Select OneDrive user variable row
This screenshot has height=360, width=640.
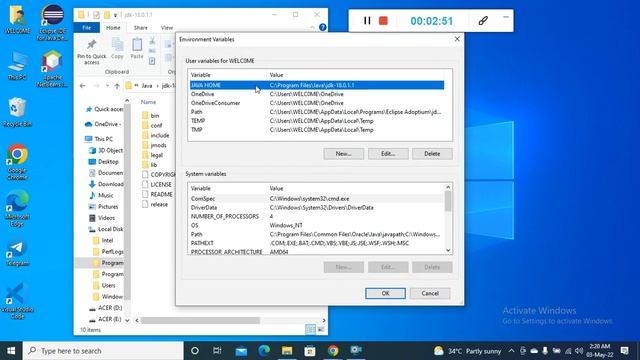click(317, 94)
